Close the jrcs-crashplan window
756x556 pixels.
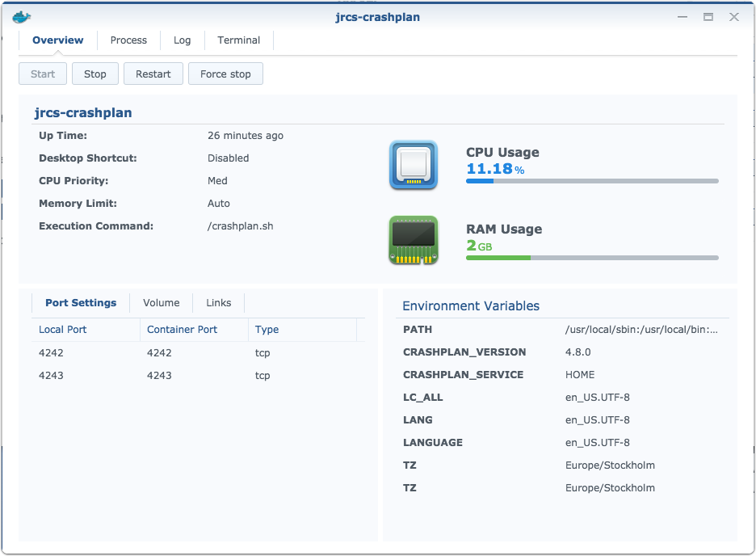[x=734, y=17]
